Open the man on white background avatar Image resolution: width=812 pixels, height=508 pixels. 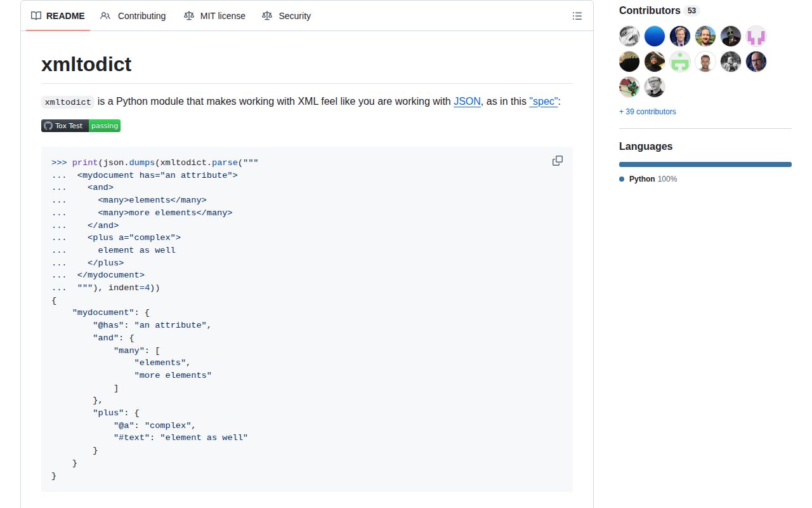[705, 62]
